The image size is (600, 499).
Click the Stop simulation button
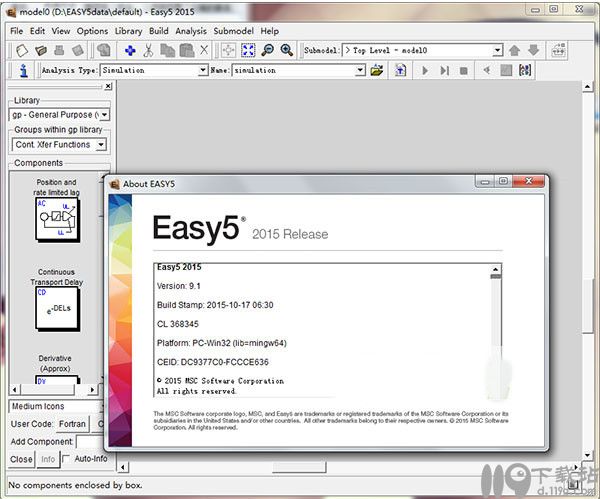tap(463, 71)
